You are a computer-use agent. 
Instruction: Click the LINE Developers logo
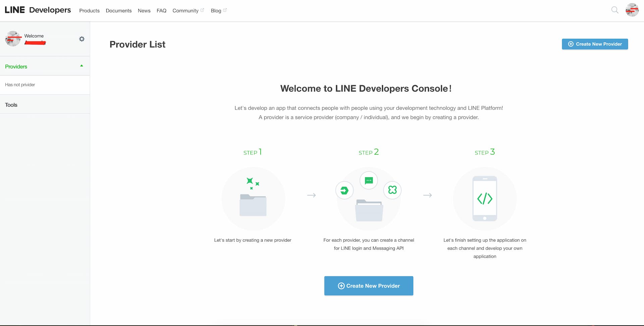38,10
